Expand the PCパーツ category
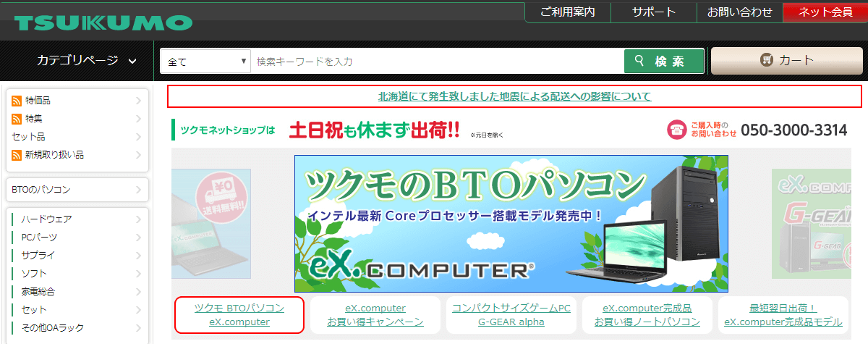 point(77,237)
